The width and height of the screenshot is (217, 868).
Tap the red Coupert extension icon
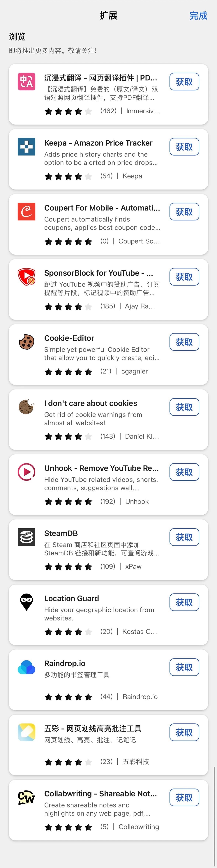click(26, 212)
